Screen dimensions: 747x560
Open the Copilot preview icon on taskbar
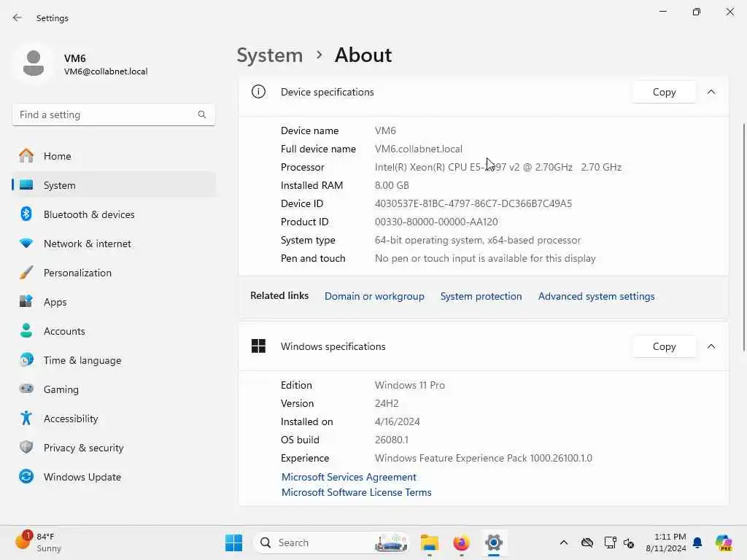point(724,542)
